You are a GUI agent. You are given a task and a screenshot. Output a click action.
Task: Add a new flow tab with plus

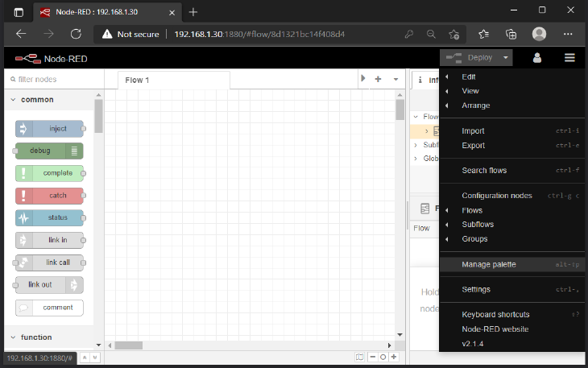pos(378,79)
